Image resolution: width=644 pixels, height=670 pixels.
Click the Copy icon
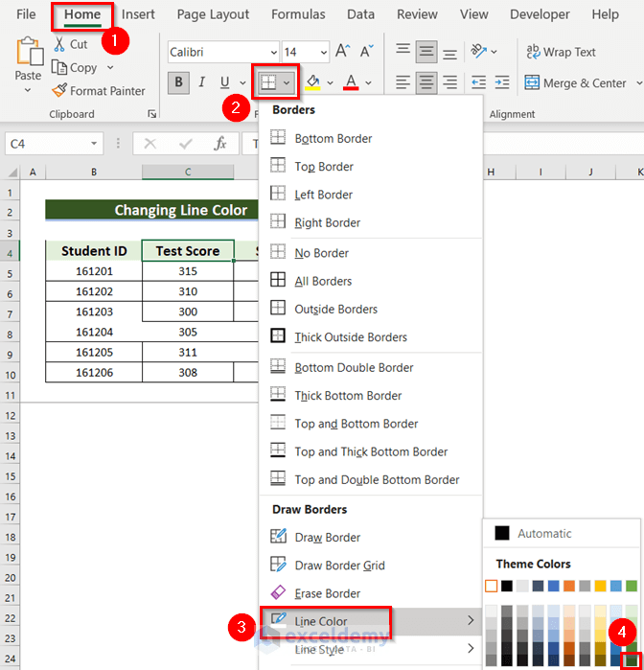tap(59, 67)
